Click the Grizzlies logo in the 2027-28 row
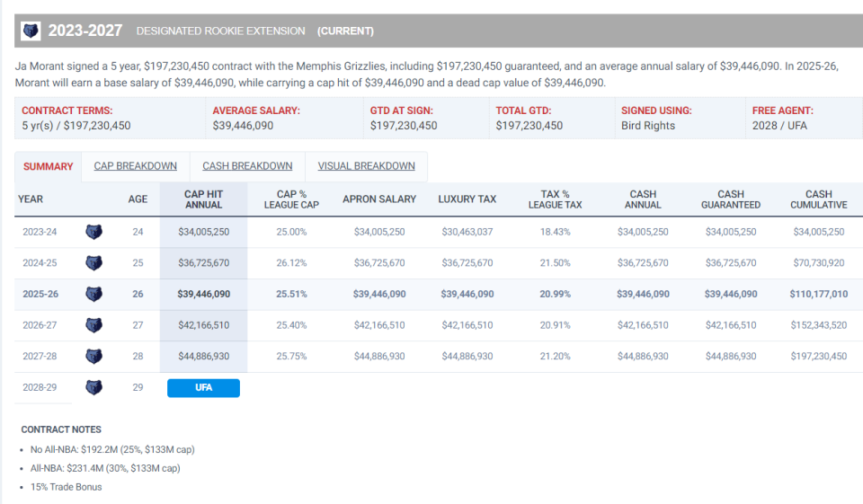 click(93, 357)
